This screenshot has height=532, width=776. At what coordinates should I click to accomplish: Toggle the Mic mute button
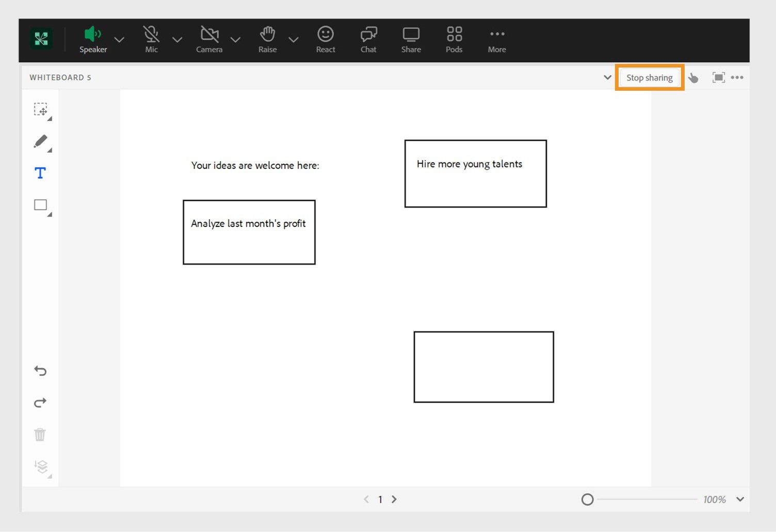tap(151, 40)
